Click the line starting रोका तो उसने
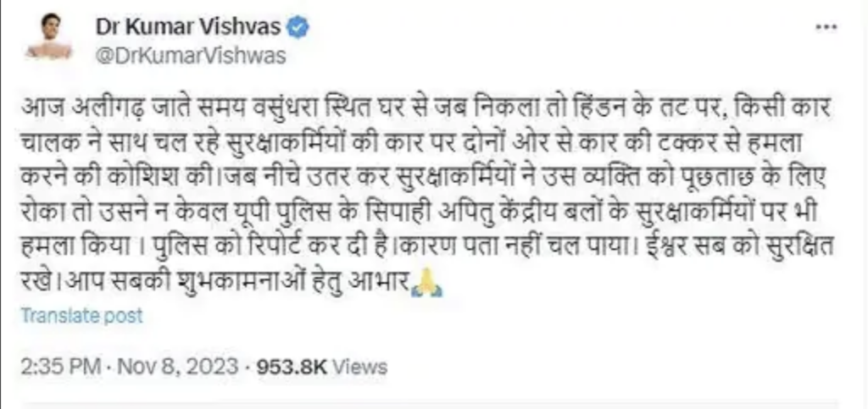The height and width of the screenshot is (409, 868). 420,213
